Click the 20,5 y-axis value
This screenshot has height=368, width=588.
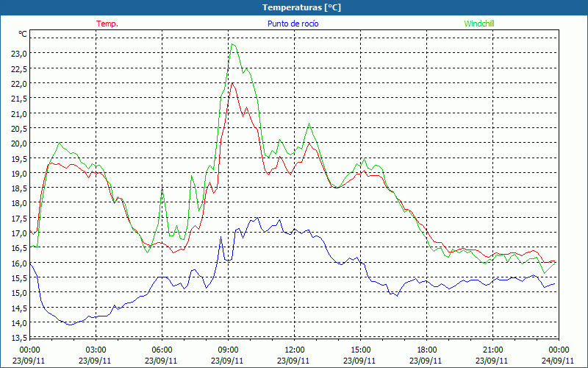19,128
